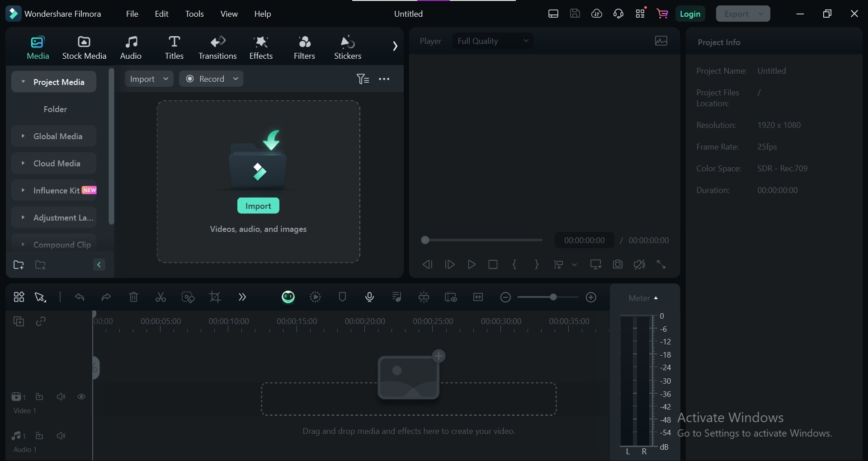868x461 pixels.
Task: Click the mark in brace icon
Action: pos(514,264)
